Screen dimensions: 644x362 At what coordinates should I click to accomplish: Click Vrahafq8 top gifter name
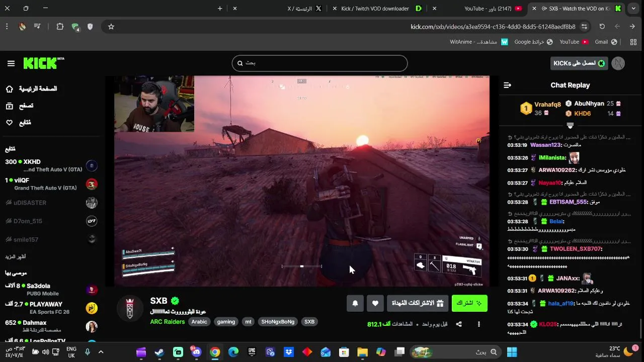click(547, 105)
